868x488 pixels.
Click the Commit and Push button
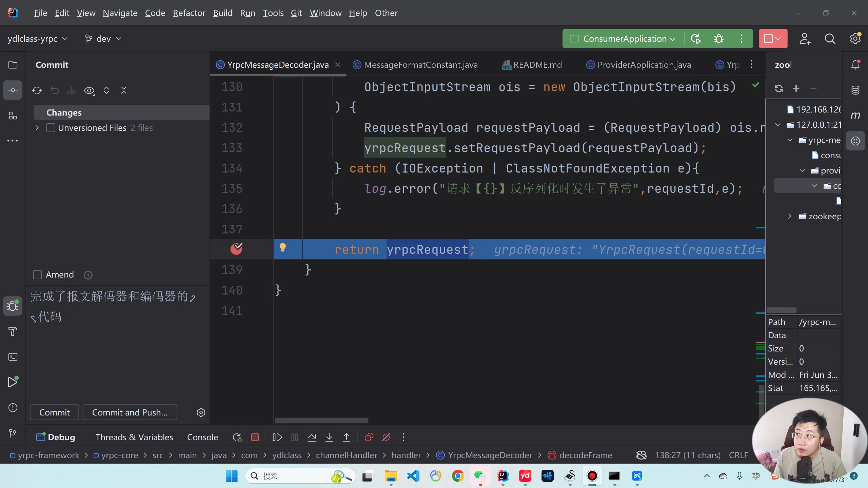(130, 412)
